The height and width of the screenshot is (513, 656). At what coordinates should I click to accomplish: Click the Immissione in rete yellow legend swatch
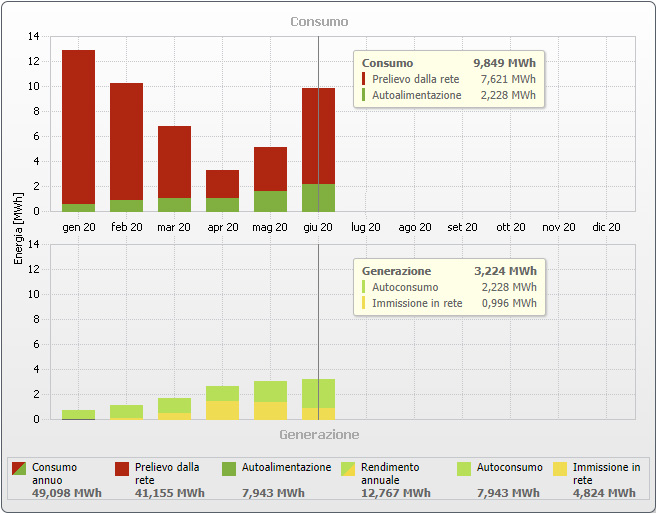pyautogui.click(x=560, y=469)
